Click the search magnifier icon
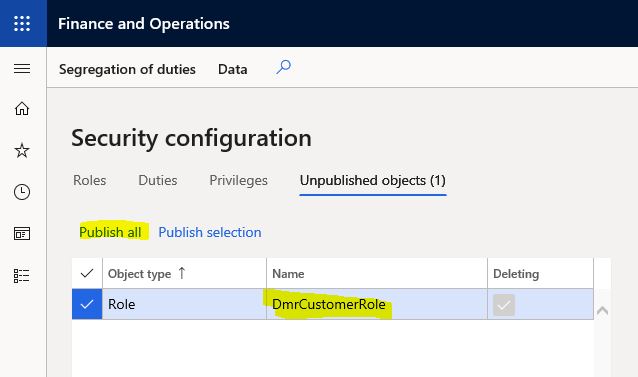The image size is (638, 377). tap(283, 67)
